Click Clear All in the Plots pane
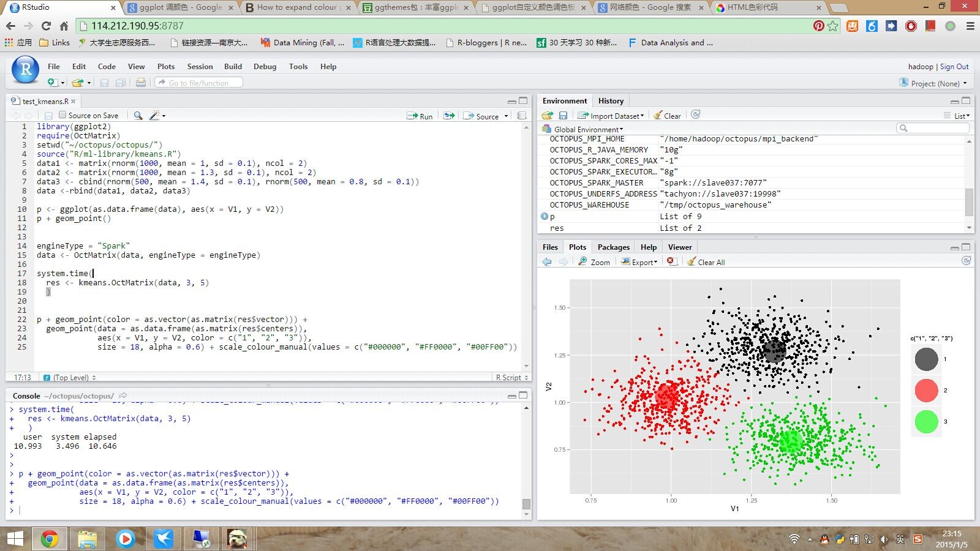 click(x=706, y=262)
